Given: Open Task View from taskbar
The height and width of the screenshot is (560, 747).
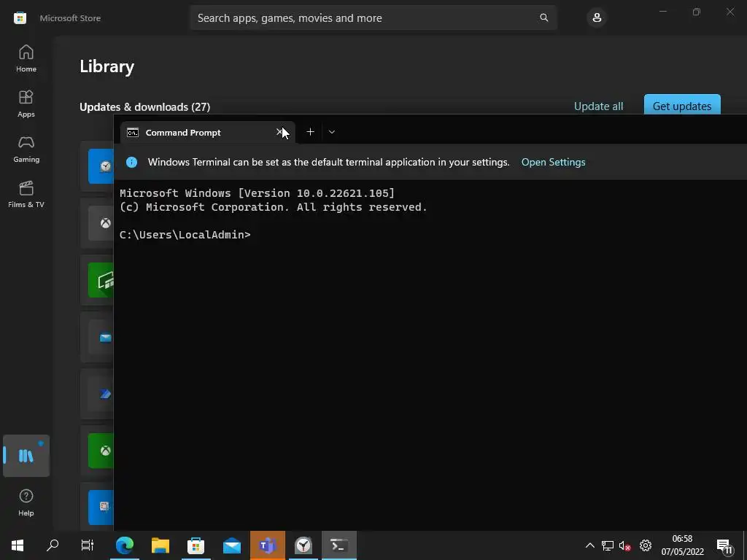Looking at the screenshot, I should click(88, 545).
